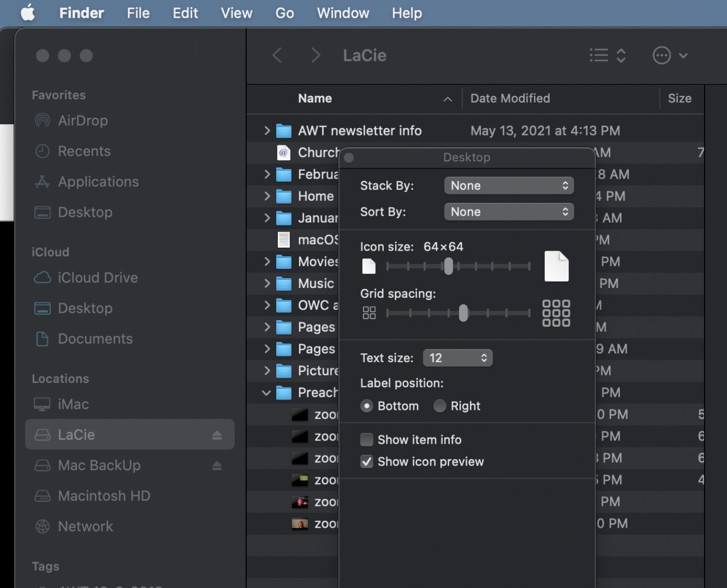Click the Finder back navigation arrow
Screen dimensions: 727x588
277,55
